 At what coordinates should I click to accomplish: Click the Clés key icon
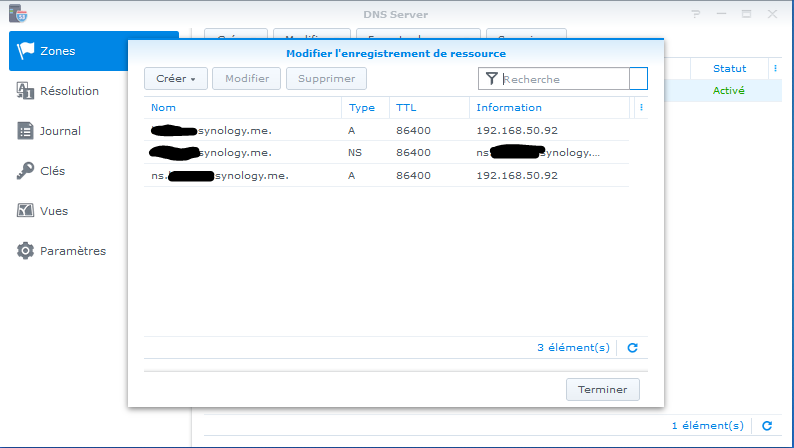click(25, 171)
